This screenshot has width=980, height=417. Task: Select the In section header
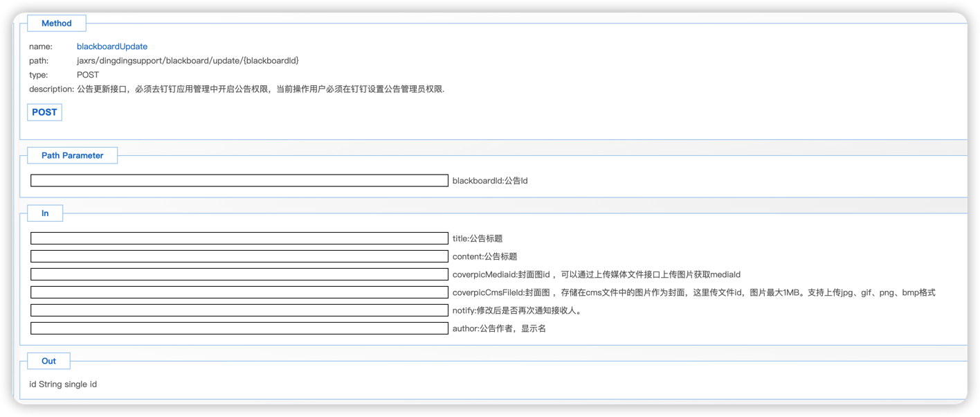(45, 213)
